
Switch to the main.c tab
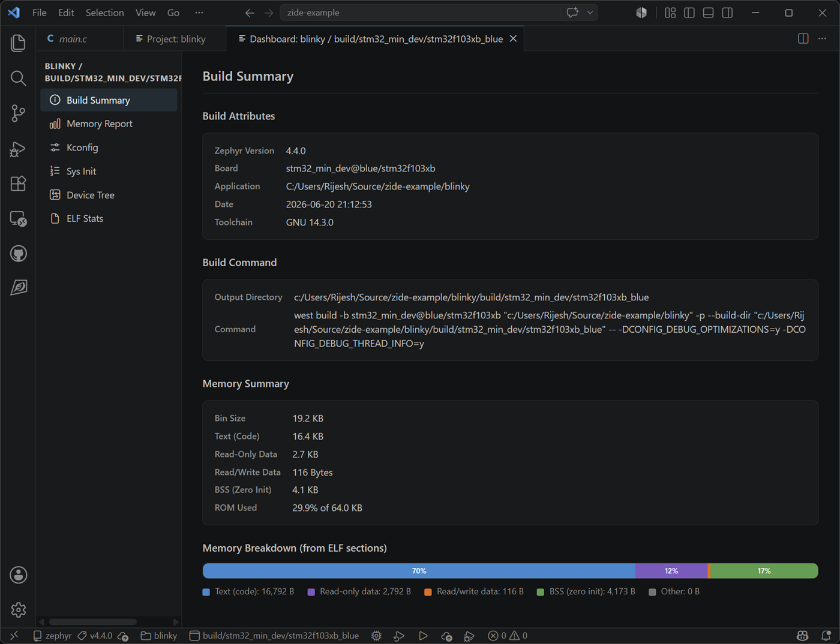point(79,38)
